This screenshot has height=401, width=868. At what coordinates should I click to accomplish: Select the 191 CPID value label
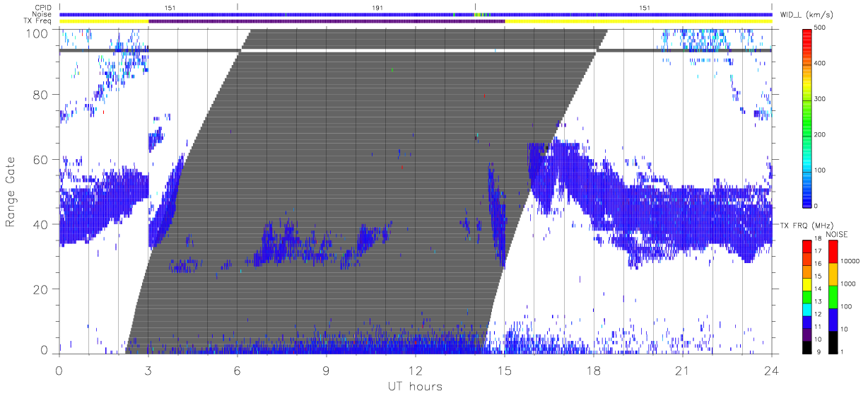(378, 7)
